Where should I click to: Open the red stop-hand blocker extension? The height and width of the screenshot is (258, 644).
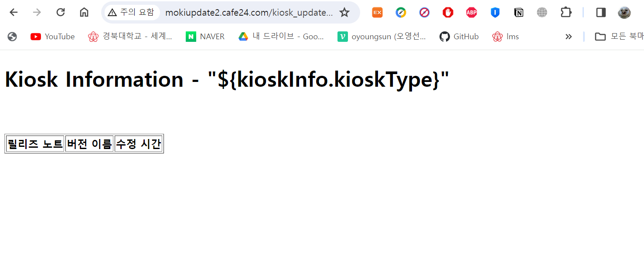tap(448, 13)
